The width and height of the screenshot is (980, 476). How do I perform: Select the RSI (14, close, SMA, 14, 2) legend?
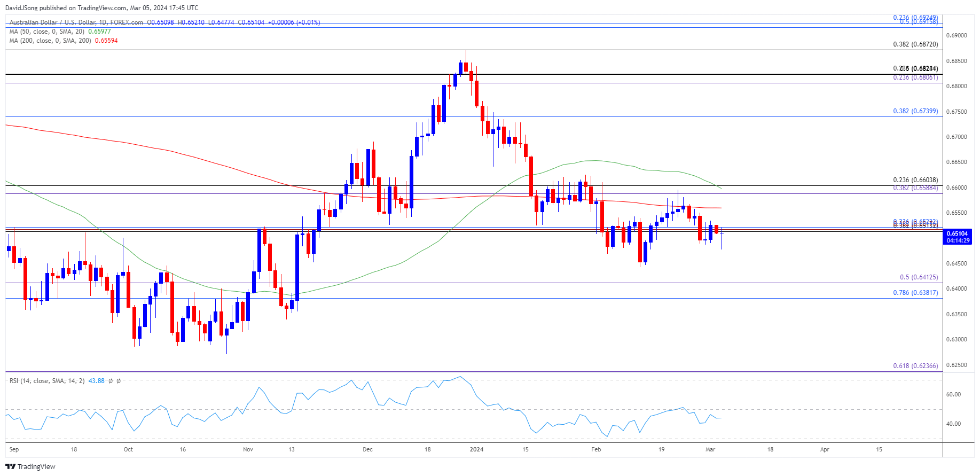point(47,381)
